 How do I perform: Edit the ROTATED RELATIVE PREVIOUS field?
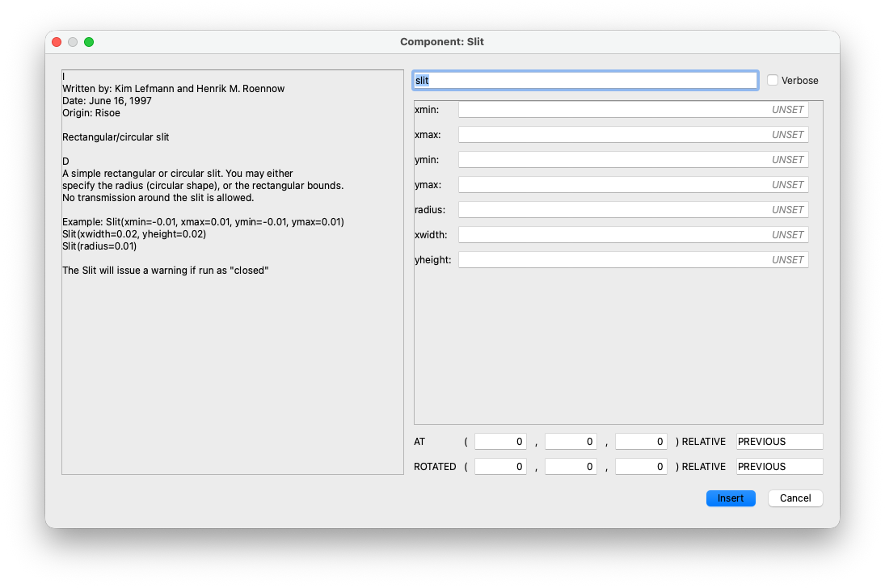[779, 467]
